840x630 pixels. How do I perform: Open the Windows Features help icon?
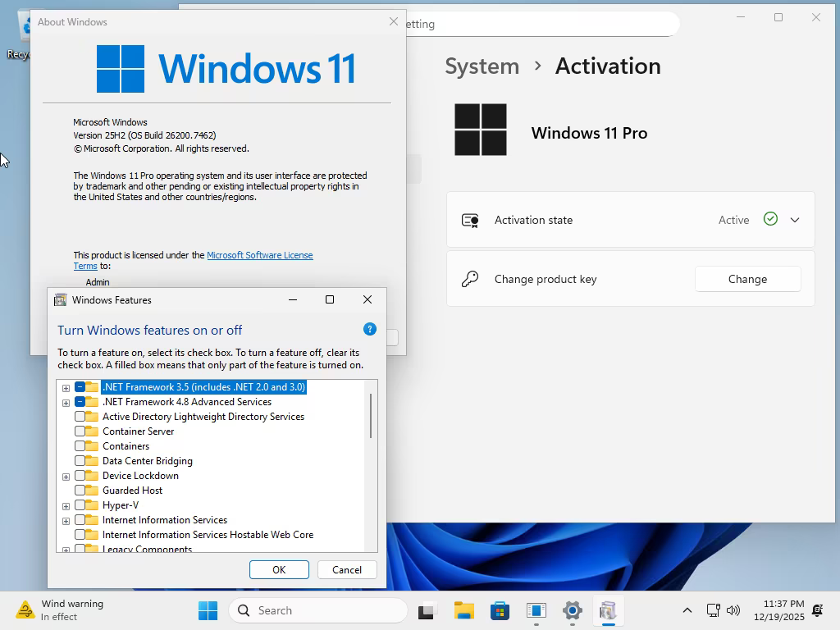pos(370,329)
